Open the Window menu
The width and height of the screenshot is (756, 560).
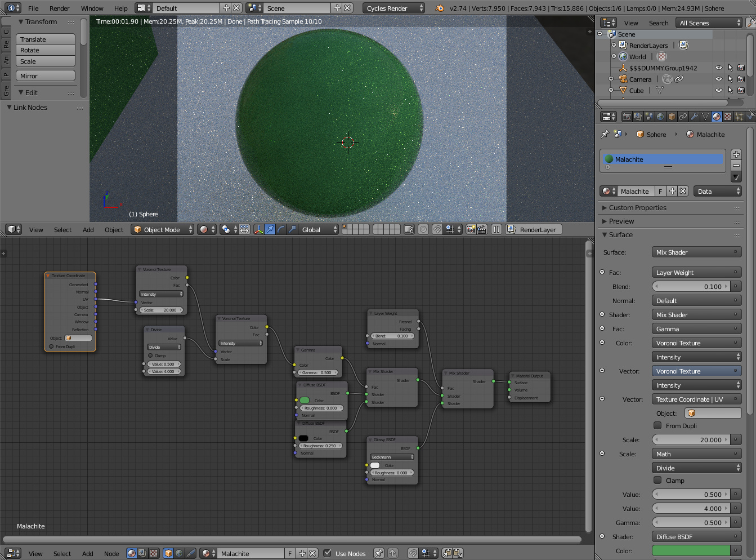click(x=92, y=8)
